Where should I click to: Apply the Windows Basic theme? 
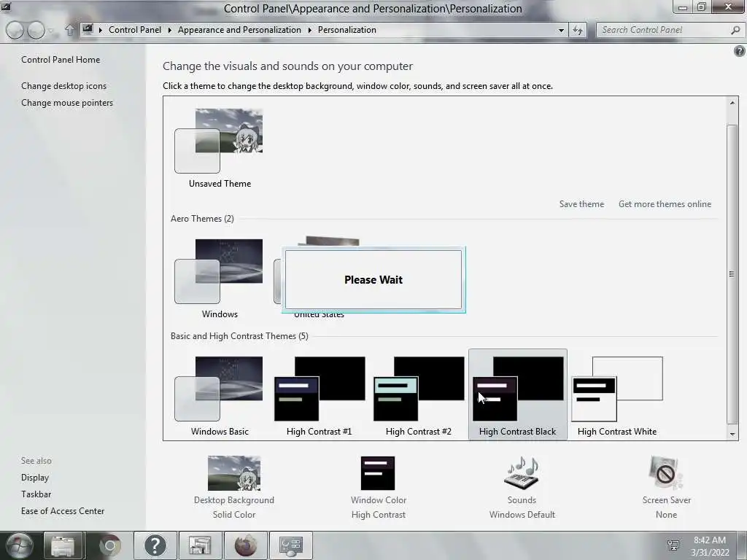point(219,396)
